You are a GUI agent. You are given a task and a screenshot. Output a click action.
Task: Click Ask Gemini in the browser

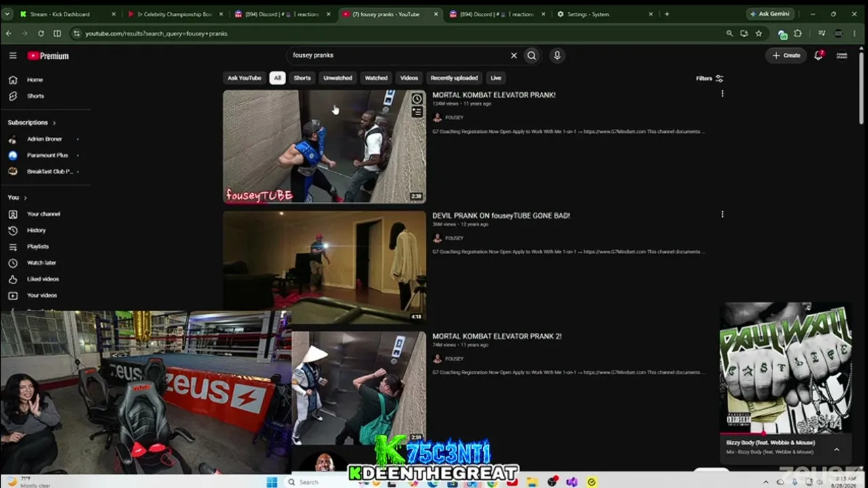[769, 14]
